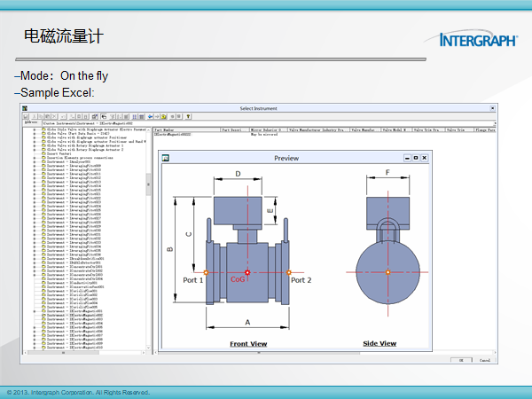
Task: Click the Undo toolbar icon
Action: coord(63,116)
